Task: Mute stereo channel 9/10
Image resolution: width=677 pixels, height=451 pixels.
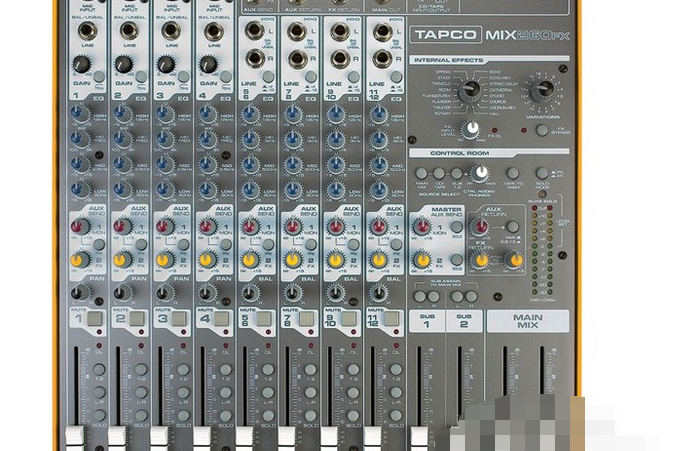Action: (349, 319)
